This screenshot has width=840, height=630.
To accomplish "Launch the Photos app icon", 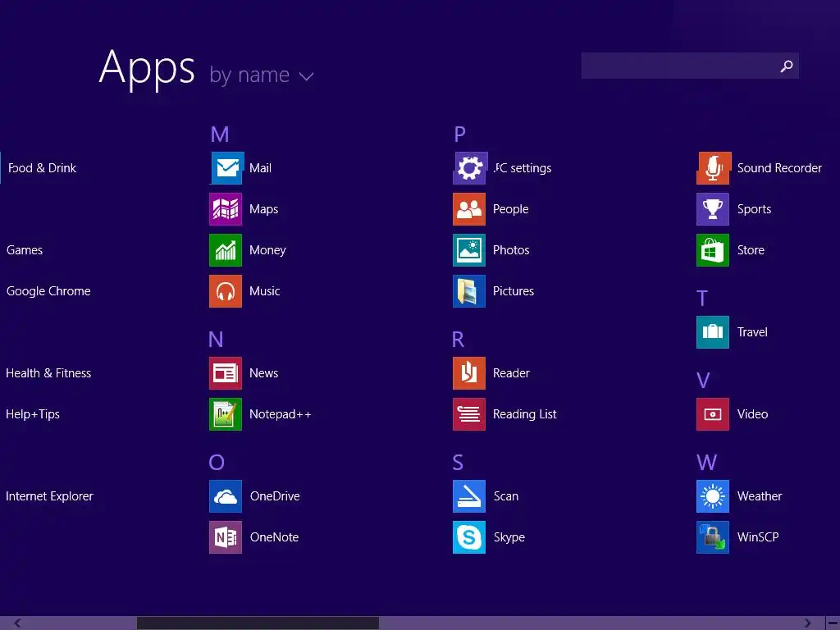I will click(x=469, y=250).
